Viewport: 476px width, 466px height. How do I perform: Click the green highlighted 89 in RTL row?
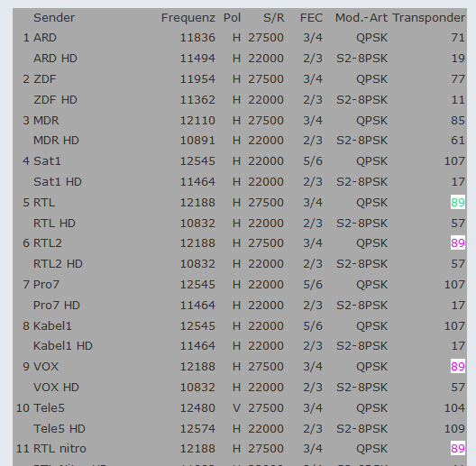pyautogui.click(x=458, y=202)
